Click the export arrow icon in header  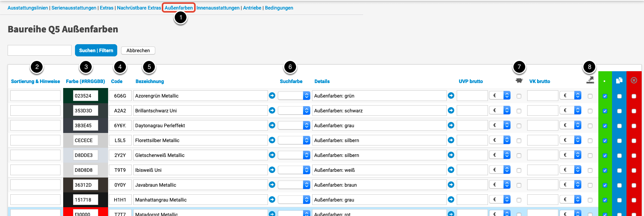pyautogui.click(x=590, y=80)
